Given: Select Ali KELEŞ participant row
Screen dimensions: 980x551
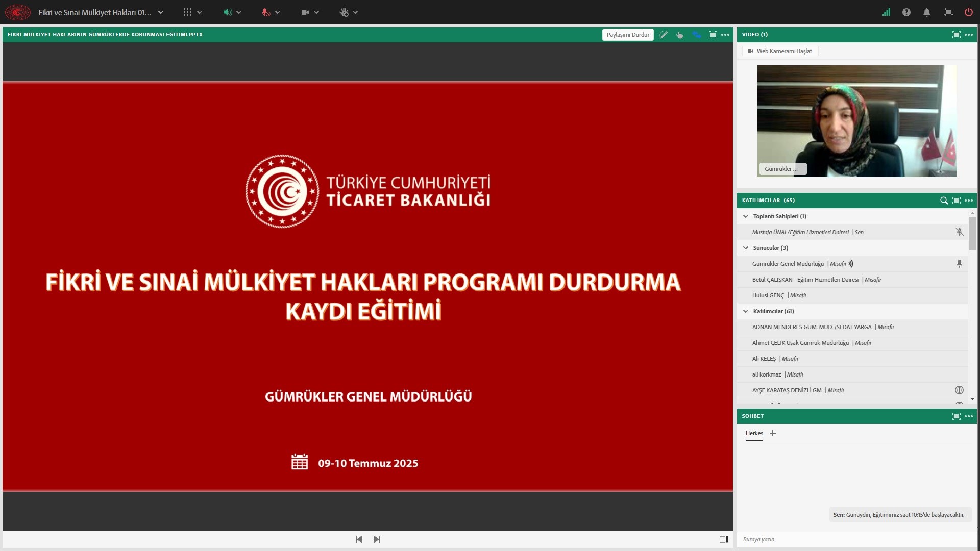Looking at the screenshot, I should click(852, 359).
